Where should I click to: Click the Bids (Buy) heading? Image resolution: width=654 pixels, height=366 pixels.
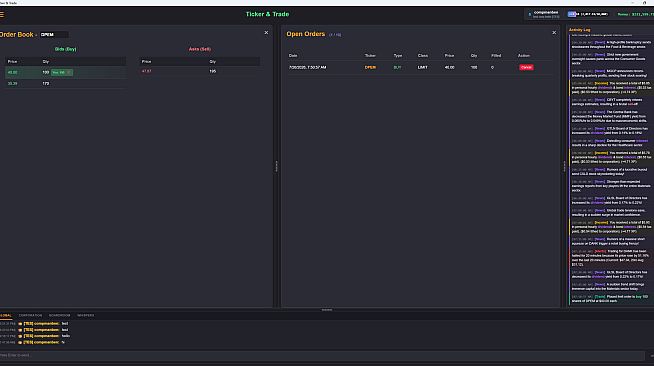click(65, 49)
